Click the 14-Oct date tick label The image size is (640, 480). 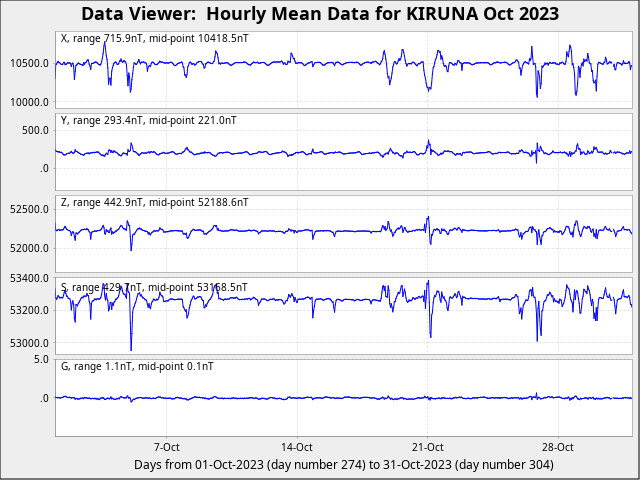pyautogui.click(x=297, y=447)
